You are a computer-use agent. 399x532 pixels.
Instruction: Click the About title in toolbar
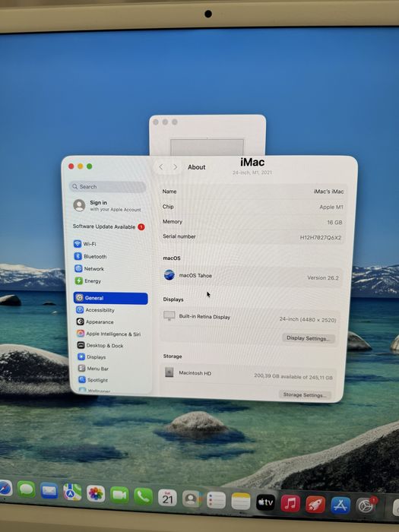[197, 167]
